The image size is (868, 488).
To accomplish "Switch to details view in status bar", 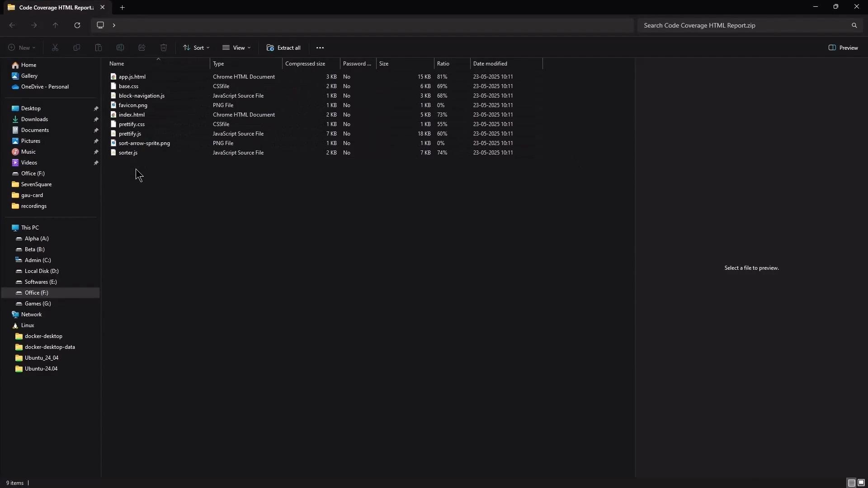I will [851, 483].
